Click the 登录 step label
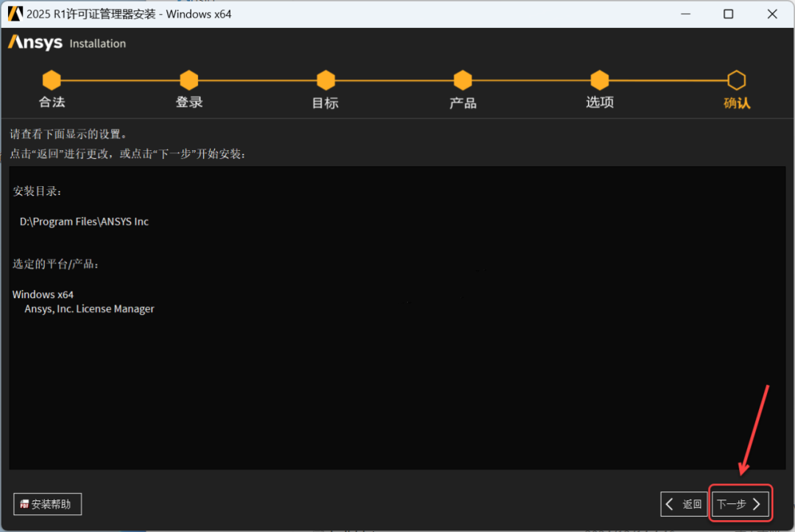The height and width of the screenshot is (532, 795). pyautogui.click(x=189, y=102)
